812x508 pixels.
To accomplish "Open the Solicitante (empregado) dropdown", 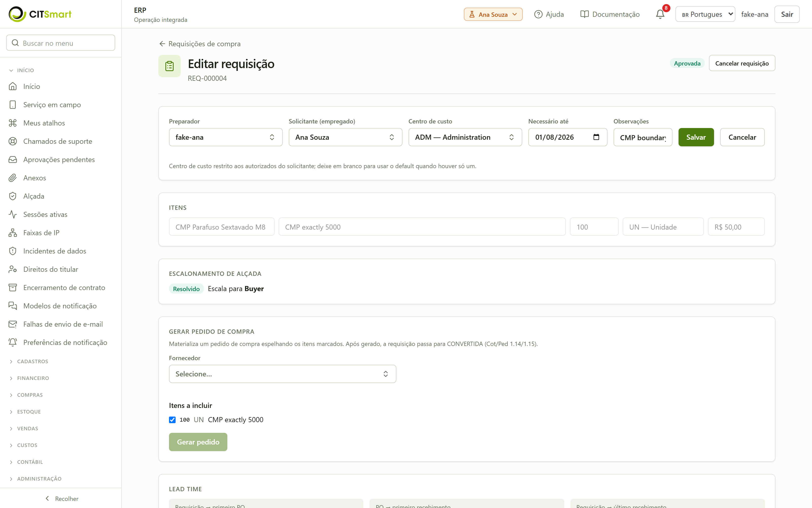I will [x=345, y=137].
